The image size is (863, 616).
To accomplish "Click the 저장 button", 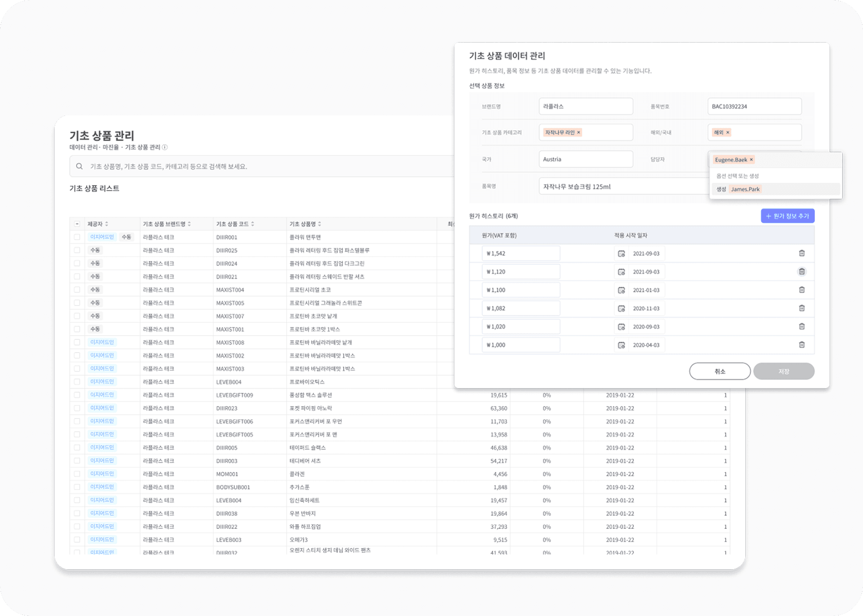I will [783, 371].
